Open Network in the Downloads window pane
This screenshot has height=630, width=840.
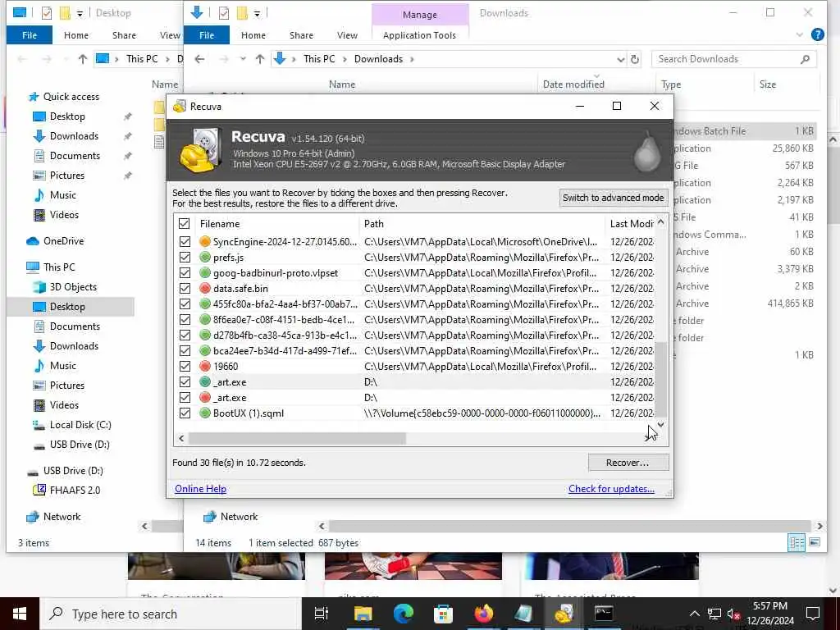tap(239, 517)
